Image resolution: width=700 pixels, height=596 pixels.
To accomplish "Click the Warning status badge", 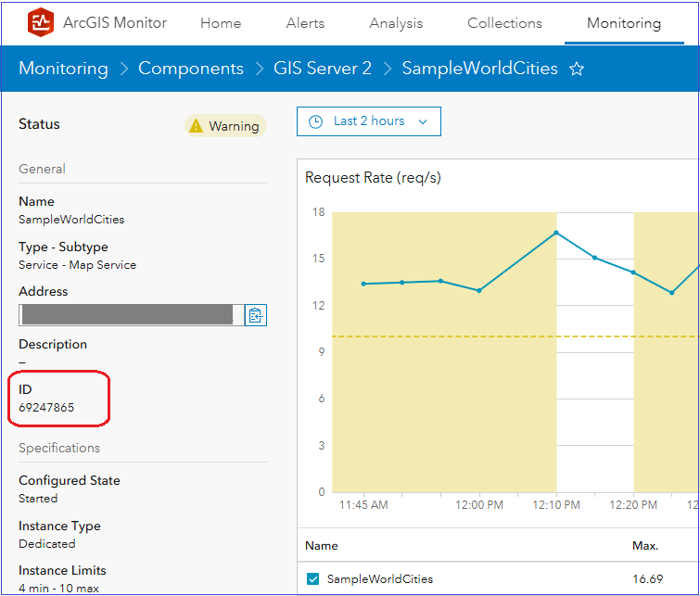I will click(225, 126).
